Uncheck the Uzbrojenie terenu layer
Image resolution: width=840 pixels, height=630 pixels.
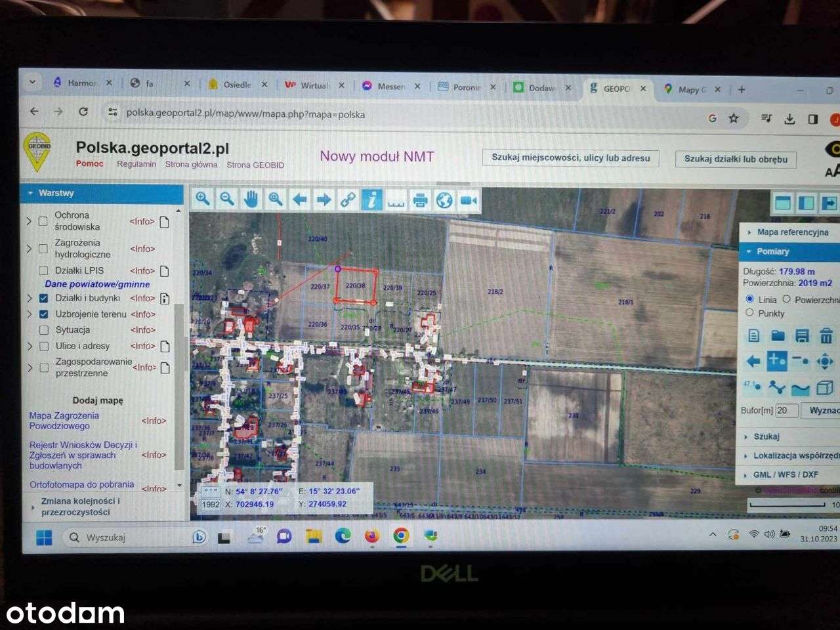pyautogui.click(x=43, y=314)
